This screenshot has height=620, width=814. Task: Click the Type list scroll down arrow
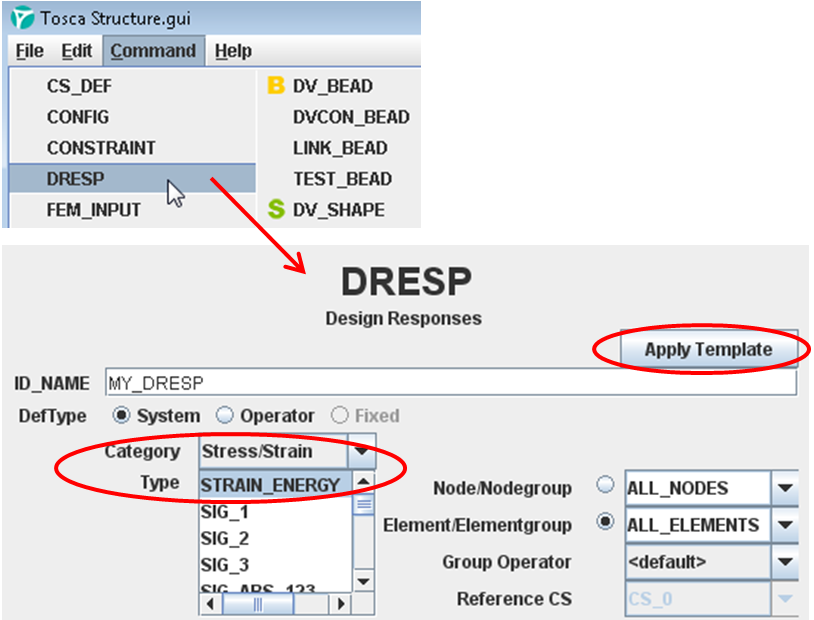[363, 581]
